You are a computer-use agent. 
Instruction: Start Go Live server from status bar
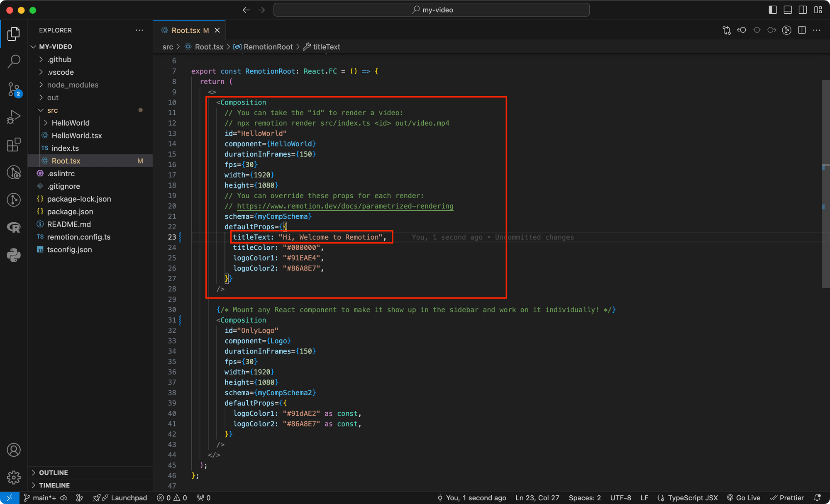(744, 498)
